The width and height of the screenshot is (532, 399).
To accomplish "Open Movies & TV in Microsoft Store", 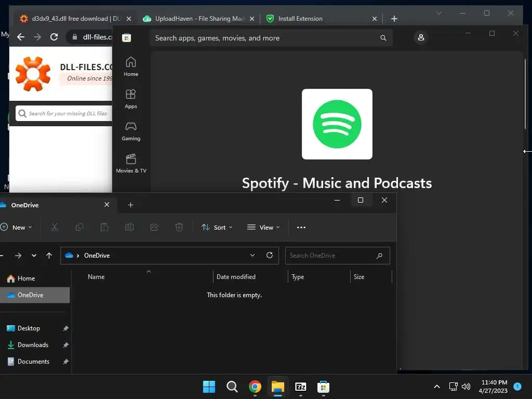I will point(131,164).
